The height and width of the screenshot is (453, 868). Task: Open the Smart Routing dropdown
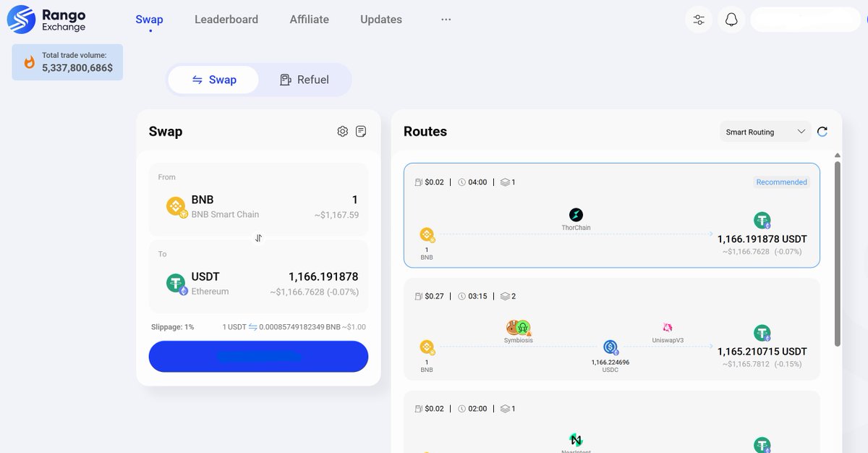765,132
